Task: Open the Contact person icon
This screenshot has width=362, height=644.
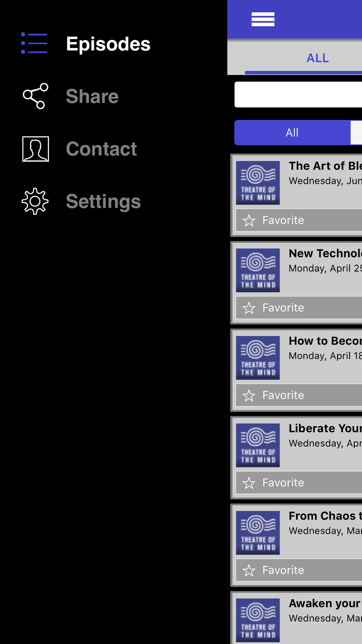Action: (x=35, y=149)
